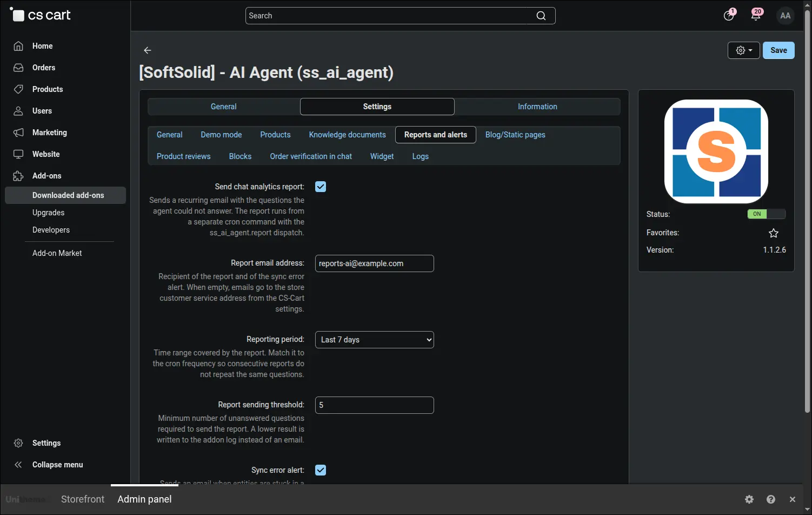Image resolution: width=812 pixels, height=515 pixels.
Task: Open the Knowledge documents sub-tab
Action: pos(348,135)
